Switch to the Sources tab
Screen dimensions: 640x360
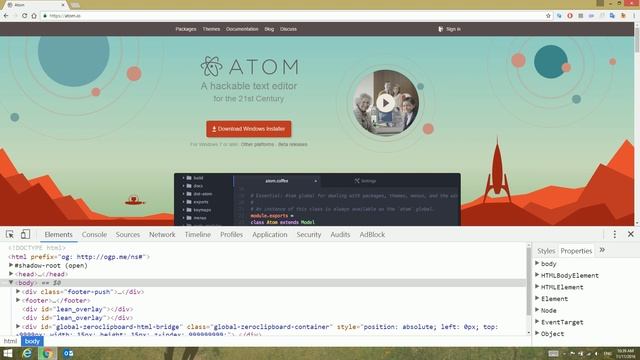(128, 235)
